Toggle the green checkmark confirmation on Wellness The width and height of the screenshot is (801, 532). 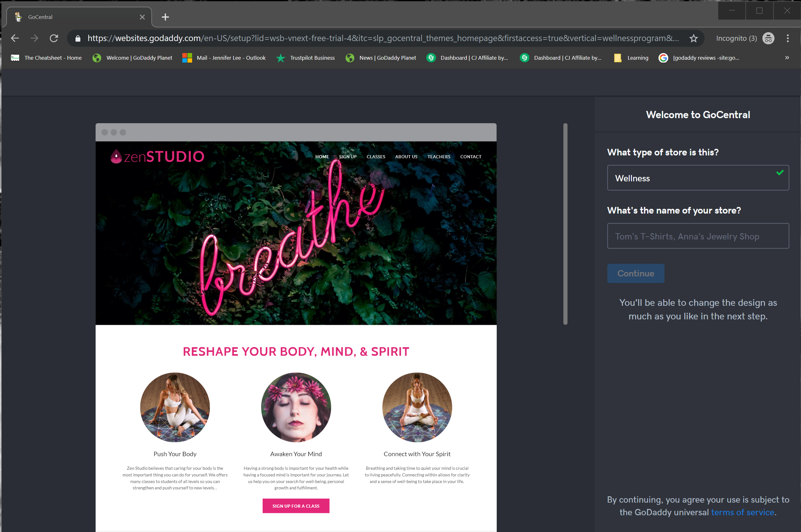(x=780, y=173)
